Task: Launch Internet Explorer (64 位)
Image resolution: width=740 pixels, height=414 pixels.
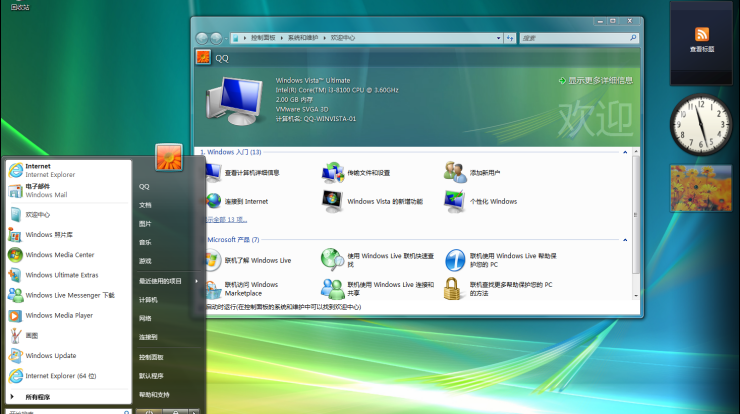Action: (68, 376)
